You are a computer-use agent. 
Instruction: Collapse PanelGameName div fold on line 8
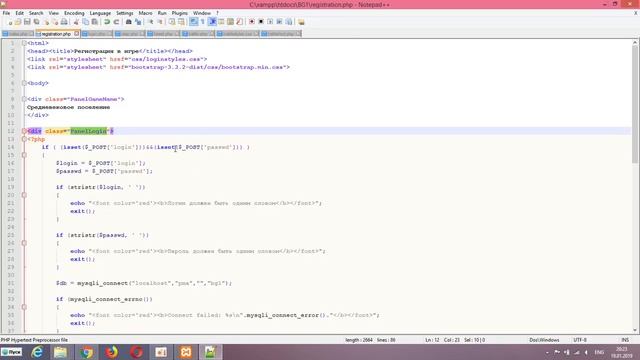pyautogui.click(x=24, y=99)
